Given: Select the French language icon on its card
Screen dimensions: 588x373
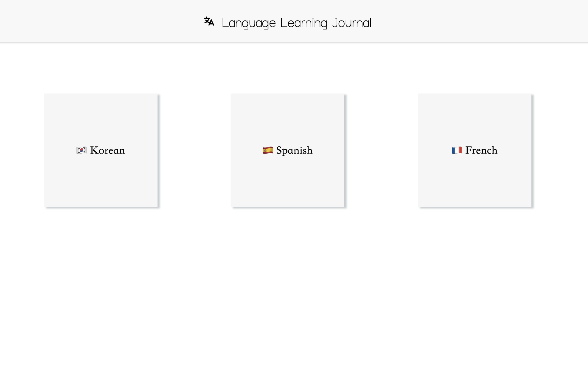Looking at the screenshot, I should coord(456,150).
